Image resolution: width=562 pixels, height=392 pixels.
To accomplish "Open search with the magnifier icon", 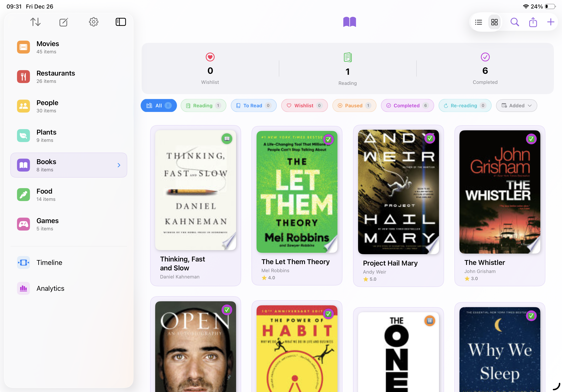I will (x=514, y=22).
